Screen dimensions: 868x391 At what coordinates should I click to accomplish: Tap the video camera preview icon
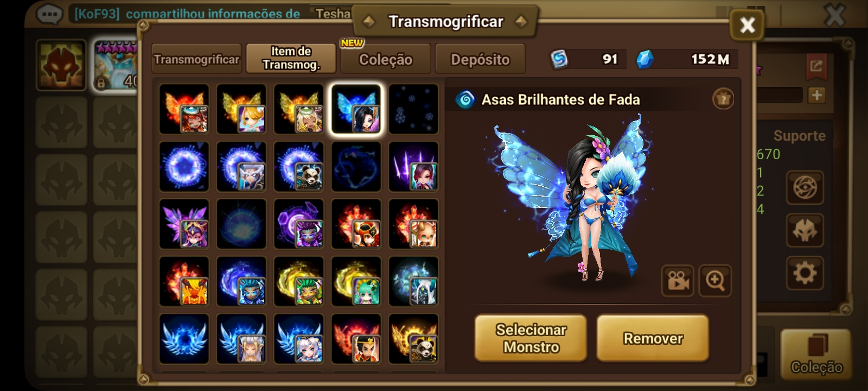tap(678, 281)
